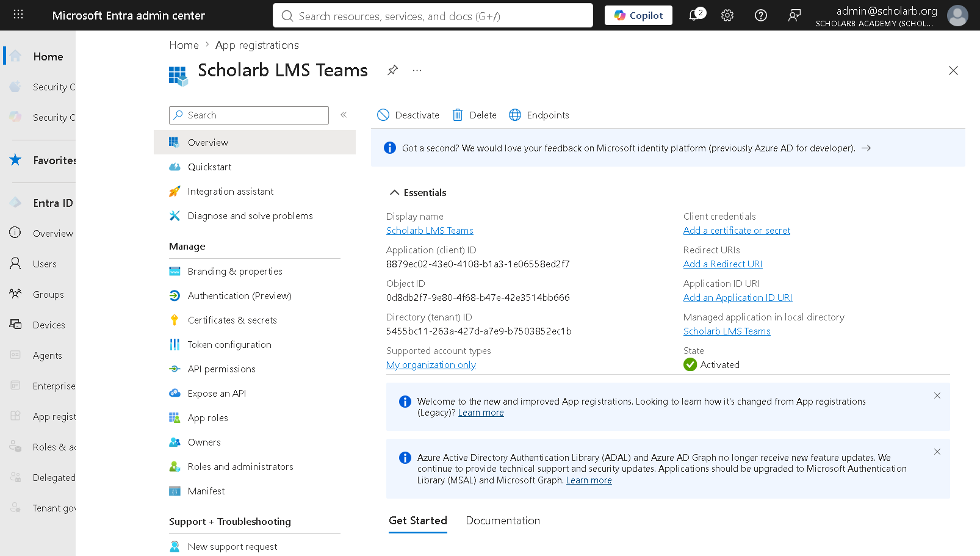The image size is (980, 556).
Task: Delete the app registration
Action: point(475,115)
